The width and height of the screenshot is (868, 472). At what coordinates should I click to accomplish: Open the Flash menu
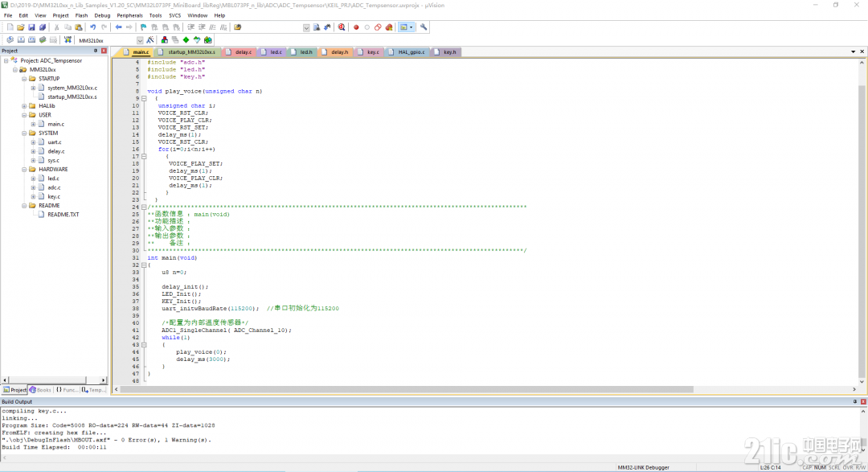click(81, 15)
